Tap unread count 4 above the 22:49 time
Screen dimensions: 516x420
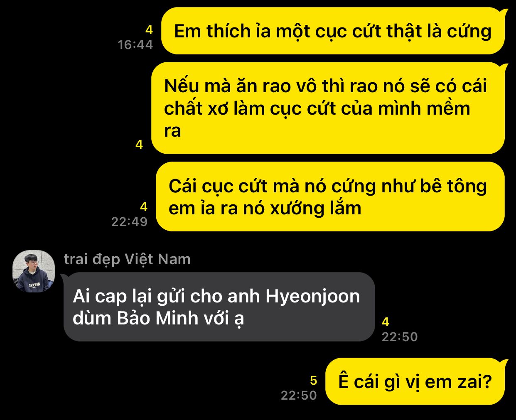pyautogui.click(x=144, y=206)
